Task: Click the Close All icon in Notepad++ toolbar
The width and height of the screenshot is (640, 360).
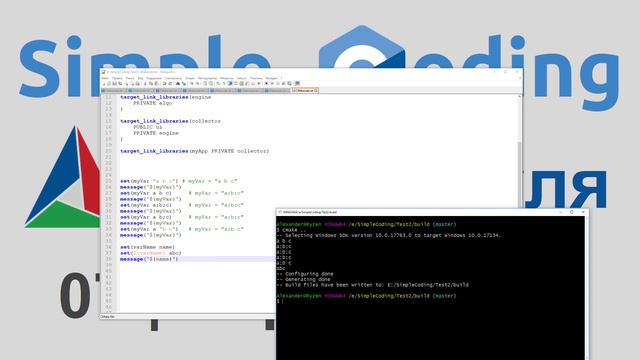Action: [x=132, y=83]
